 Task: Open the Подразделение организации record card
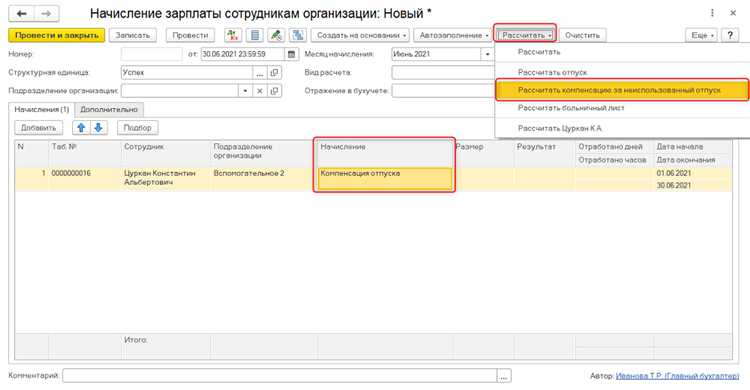point(275,91)
